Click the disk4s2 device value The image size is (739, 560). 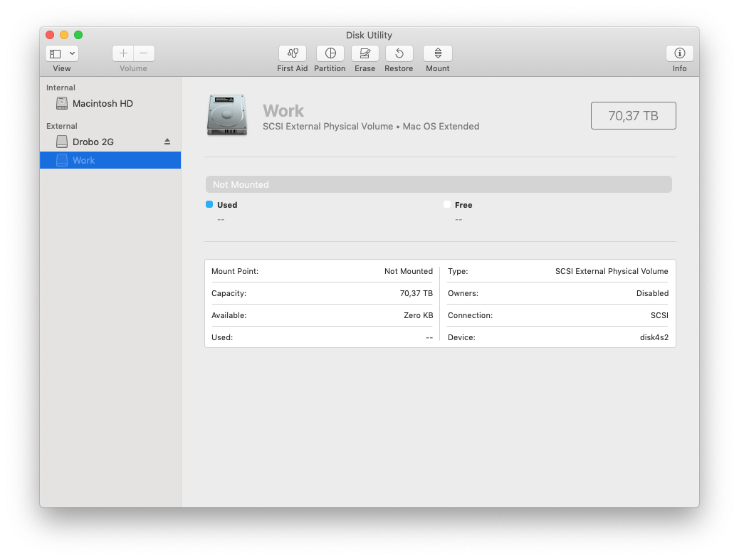[x=654, y=337]
